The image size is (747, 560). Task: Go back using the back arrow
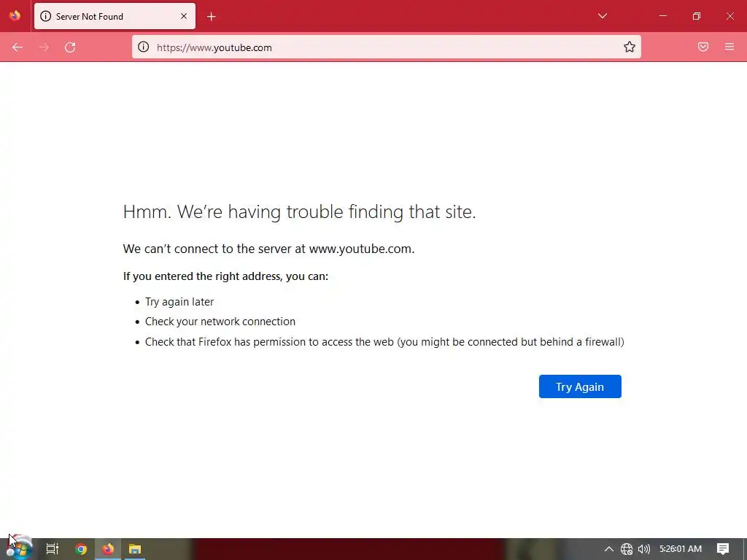18,47
